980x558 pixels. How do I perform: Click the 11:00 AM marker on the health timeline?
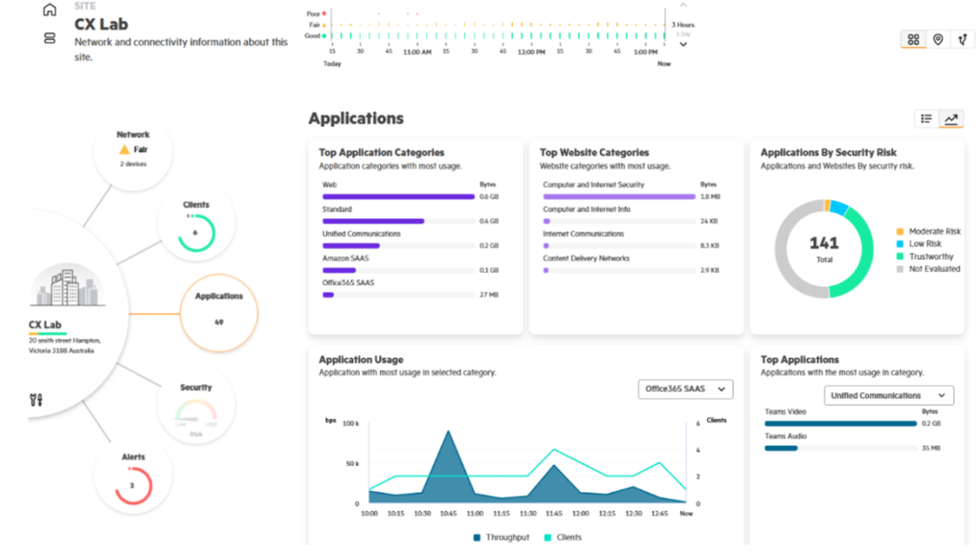pos(417,52)
